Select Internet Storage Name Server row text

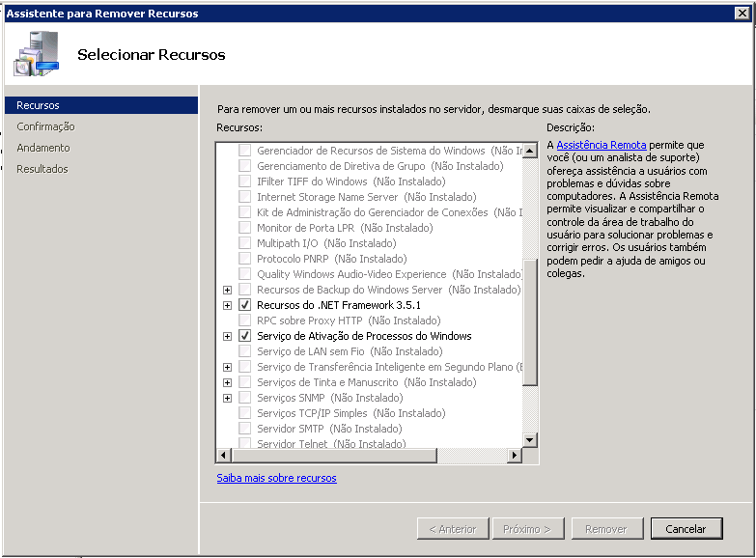[x=367, y=197]
